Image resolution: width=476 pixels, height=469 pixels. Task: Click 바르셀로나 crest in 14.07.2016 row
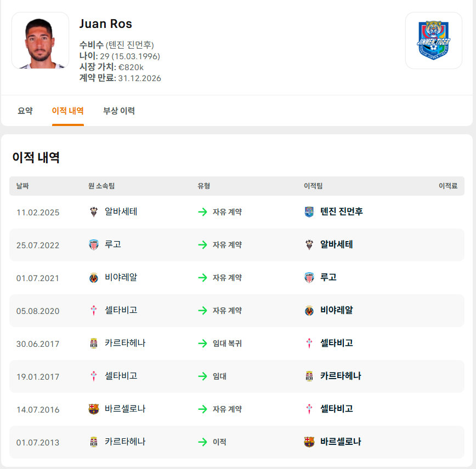(x=93, y=409)
